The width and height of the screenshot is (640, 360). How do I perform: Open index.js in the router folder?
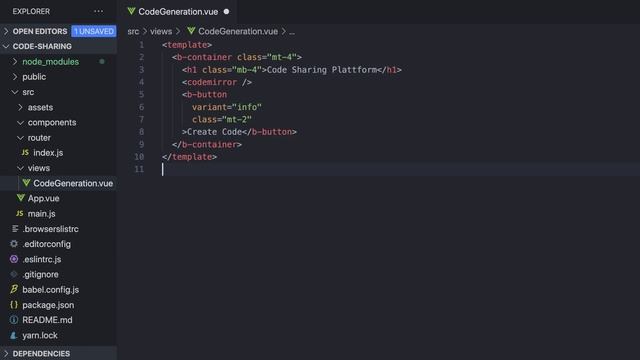48,153
